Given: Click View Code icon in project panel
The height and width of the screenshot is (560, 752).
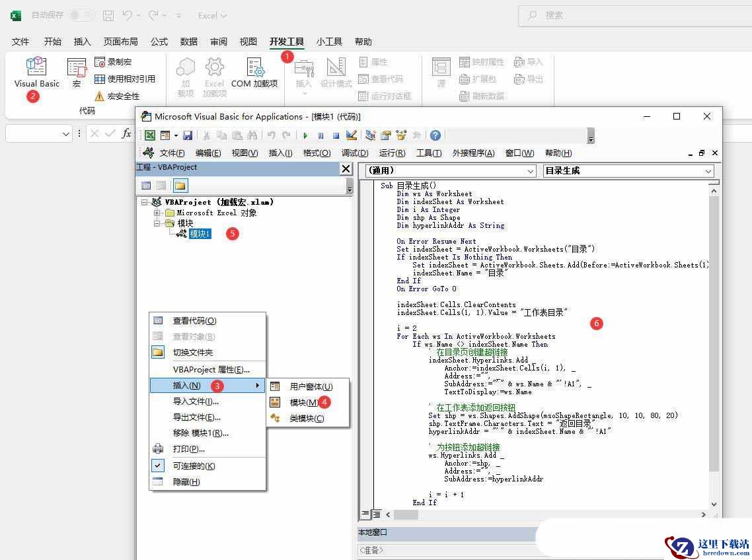Looking at the screenshot, I should [x=146, y=186].
